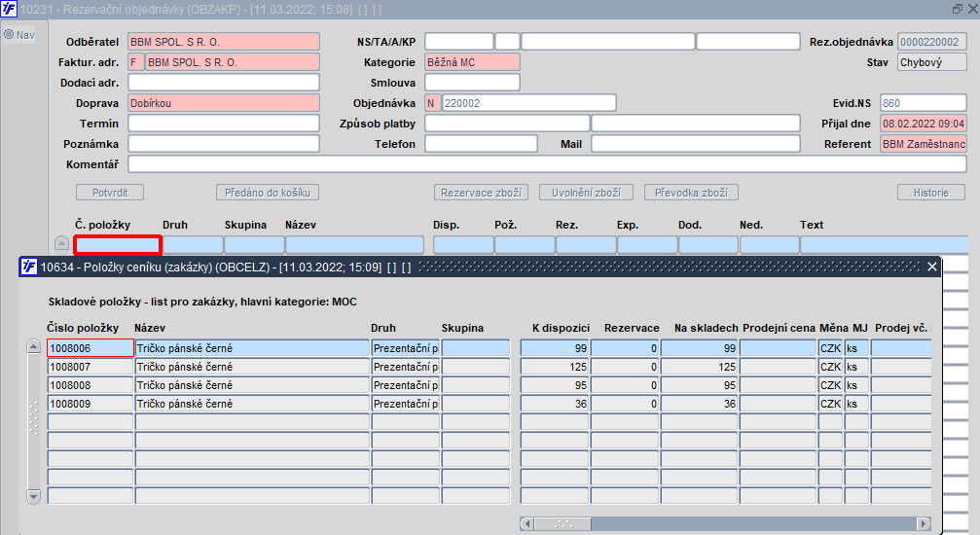The image size is (980, 535).
Task: Click right arrow of horizontal scrollbar
Action: [x=924, y=523]
